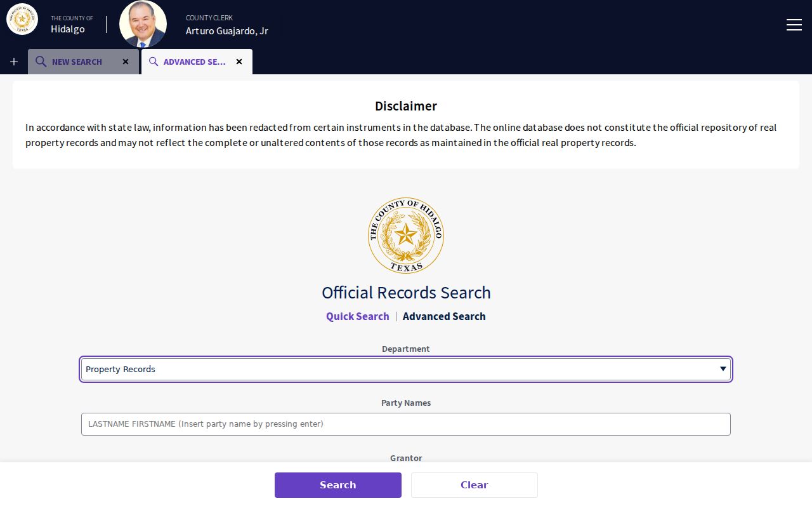Click the Official Records Search heading
The image size is (812, 508).
406,292
